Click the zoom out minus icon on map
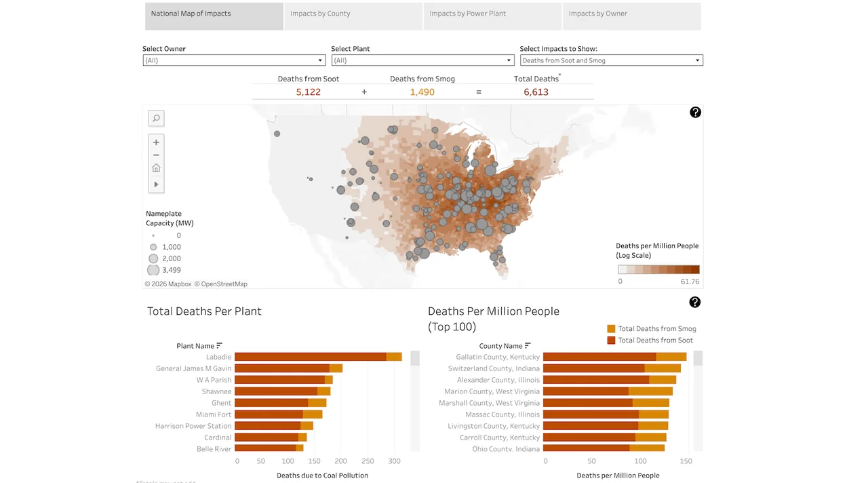Screen dimensions: 868x483 point(156,155)
